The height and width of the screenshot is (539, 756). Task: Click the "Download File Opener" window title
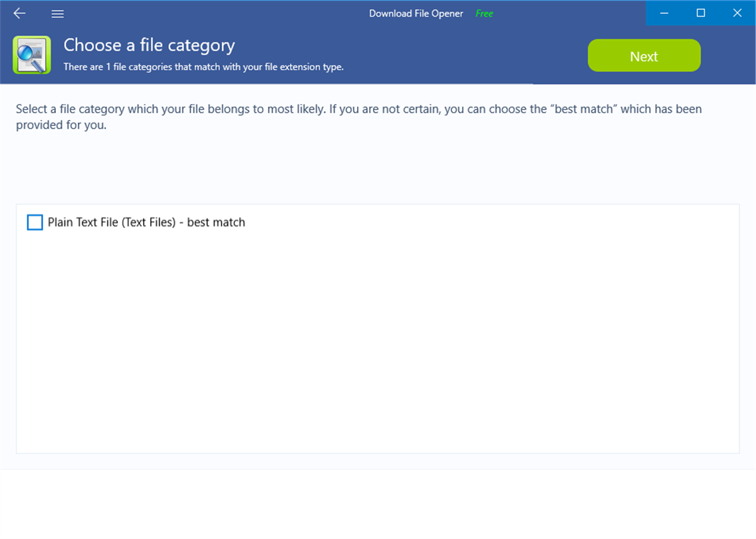pos(416,13)
